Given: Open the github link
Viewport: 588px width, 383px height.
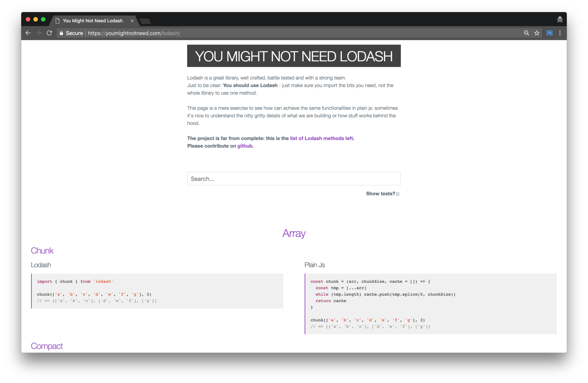Looking at the screenshot, I should pos(245,146).
